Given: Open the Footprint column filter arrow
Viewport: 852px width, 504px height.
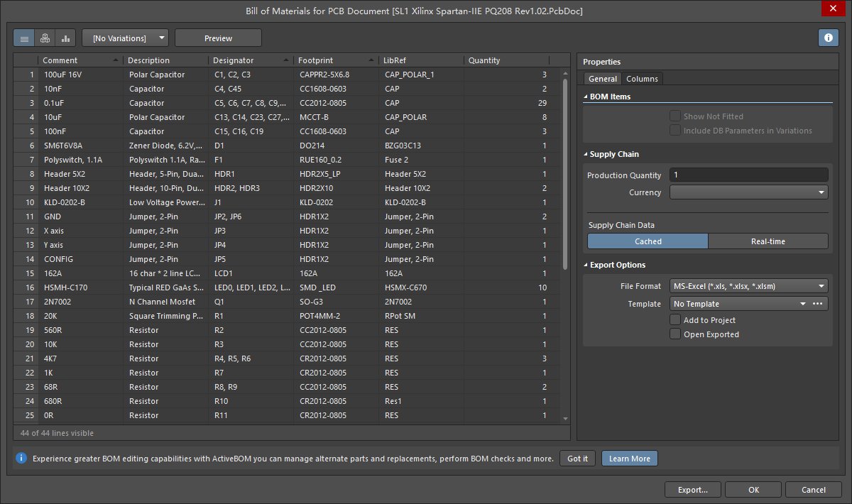Looking at the screenshot, I should 371,60.
